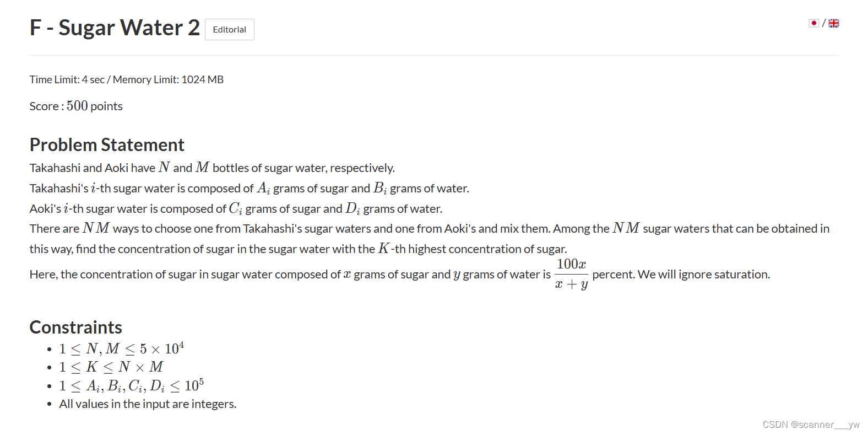Click the Problem Statement heading
868x435 pixels.
point(107,144)
